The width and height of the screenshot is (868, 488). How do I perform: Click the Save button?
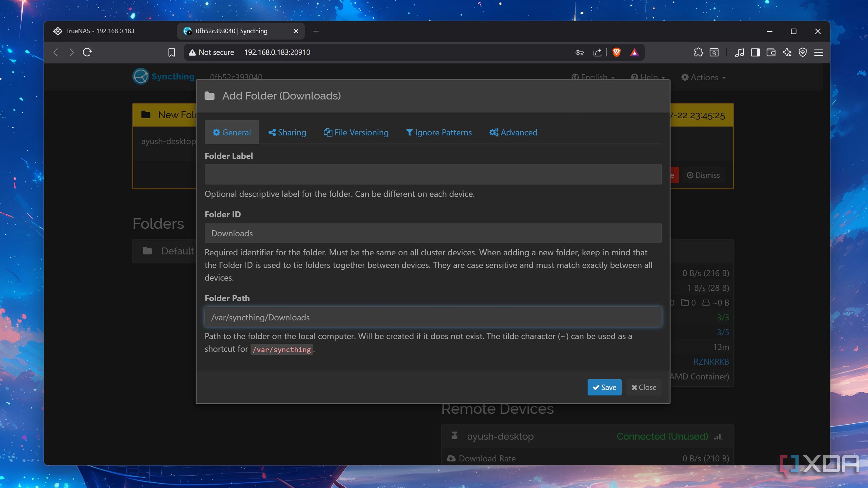tap(604, 387)
